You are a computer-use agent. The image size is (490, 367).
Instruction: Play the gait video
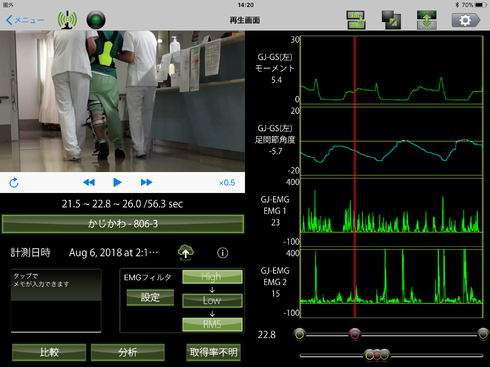point(117,182)
